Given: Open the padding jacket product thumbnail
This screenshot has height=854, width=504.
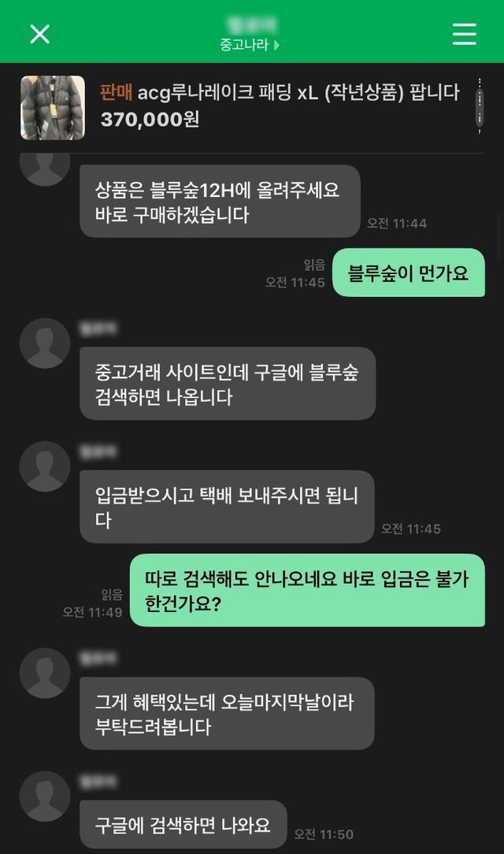Looking at the screenshot, I should point(53,108).
